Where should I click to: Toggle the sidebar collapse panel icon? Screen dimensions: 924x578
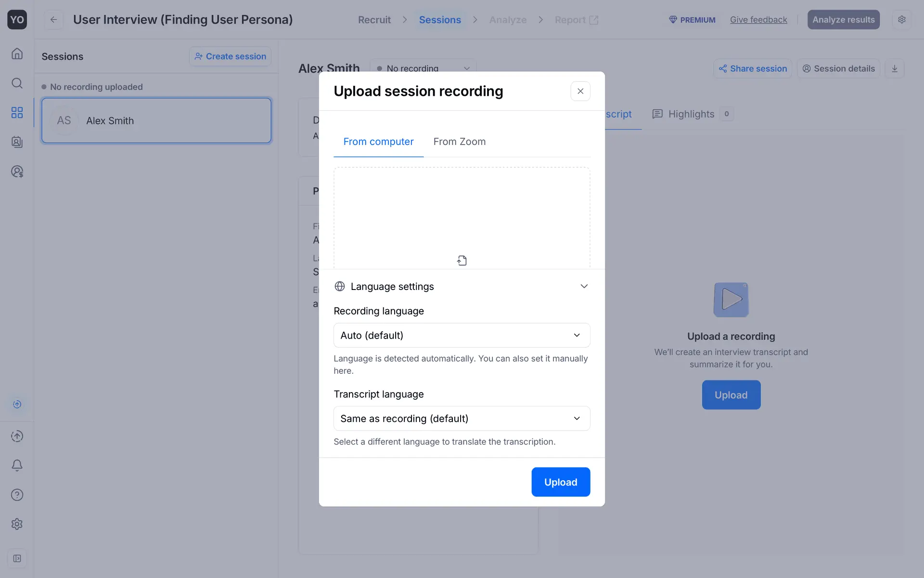pyautogui.click(x=17, y=558)
